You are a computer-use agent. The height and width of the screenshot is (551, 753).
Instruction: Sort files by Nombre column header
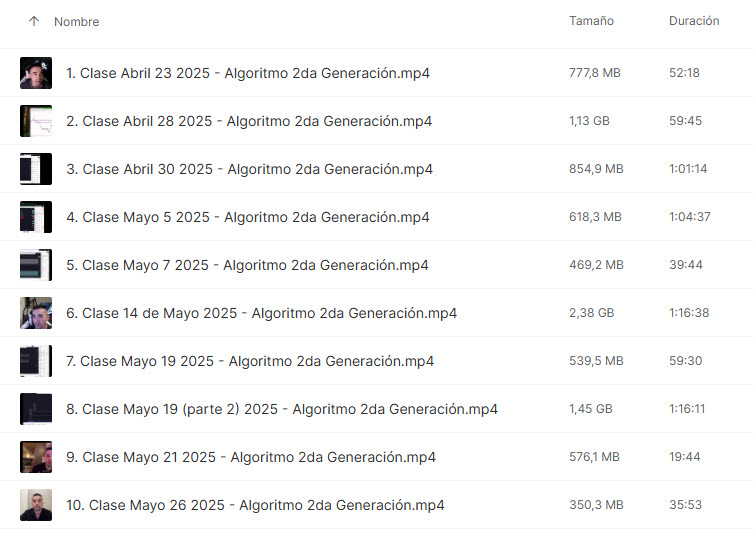(76, 22)
